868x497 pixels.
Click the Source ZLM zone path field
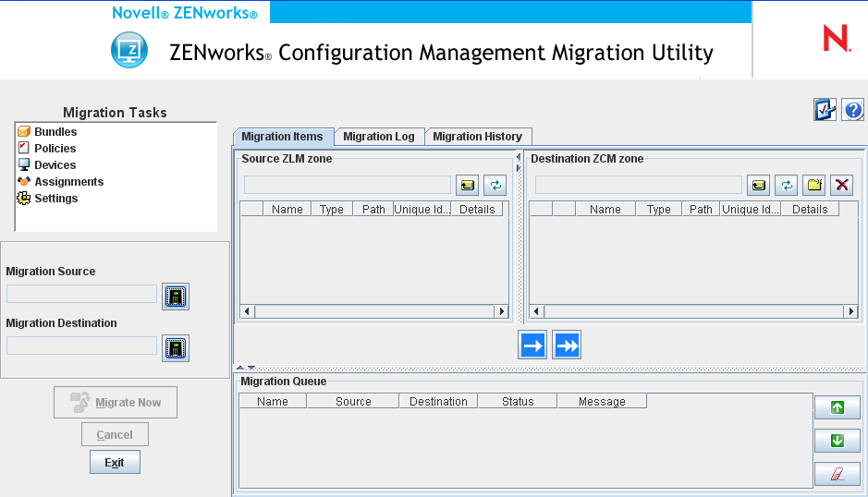coord(348,185)
